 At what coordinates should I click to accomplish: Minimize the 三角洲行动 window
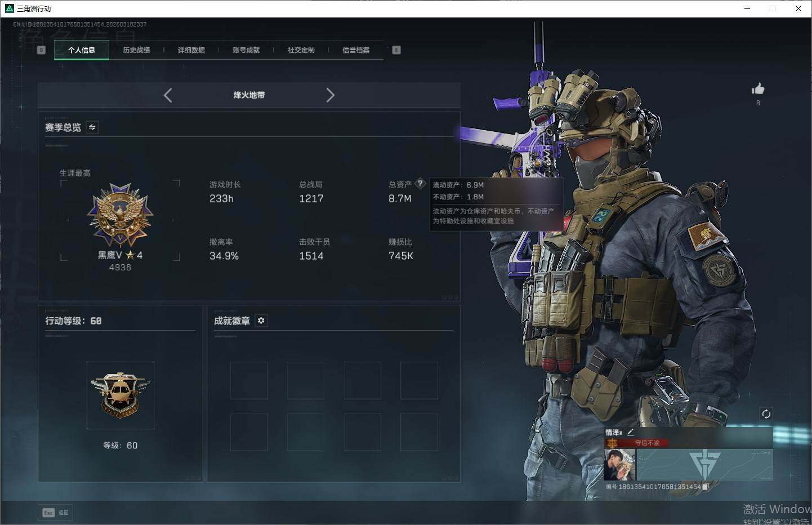747,8
